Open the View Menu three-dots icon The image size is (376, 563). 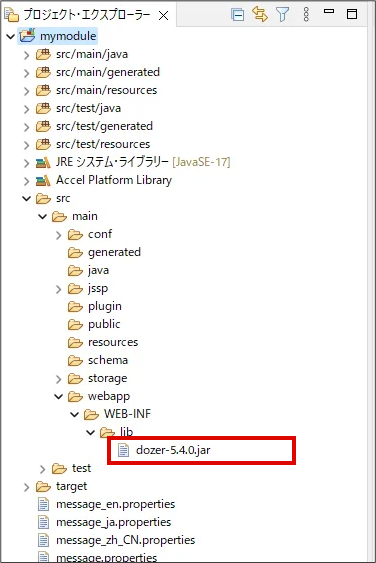pyautogui.click(x=306, y=14)
